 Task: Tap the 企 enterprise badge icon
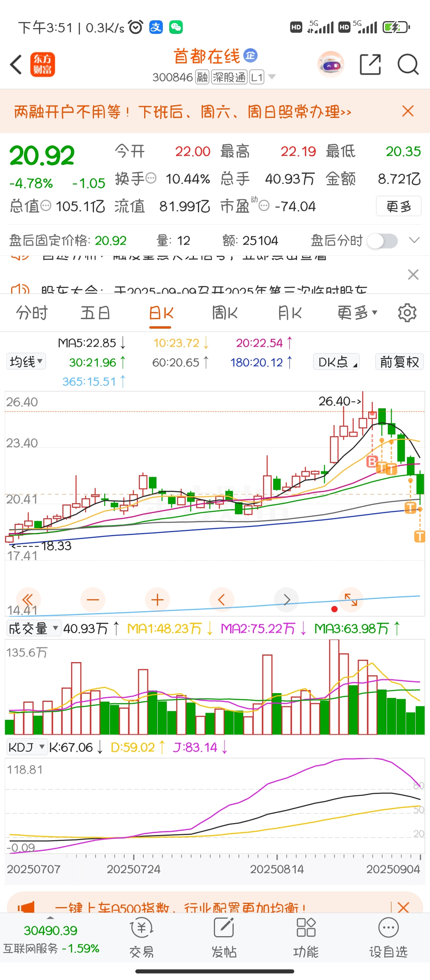tap(250, 55)
